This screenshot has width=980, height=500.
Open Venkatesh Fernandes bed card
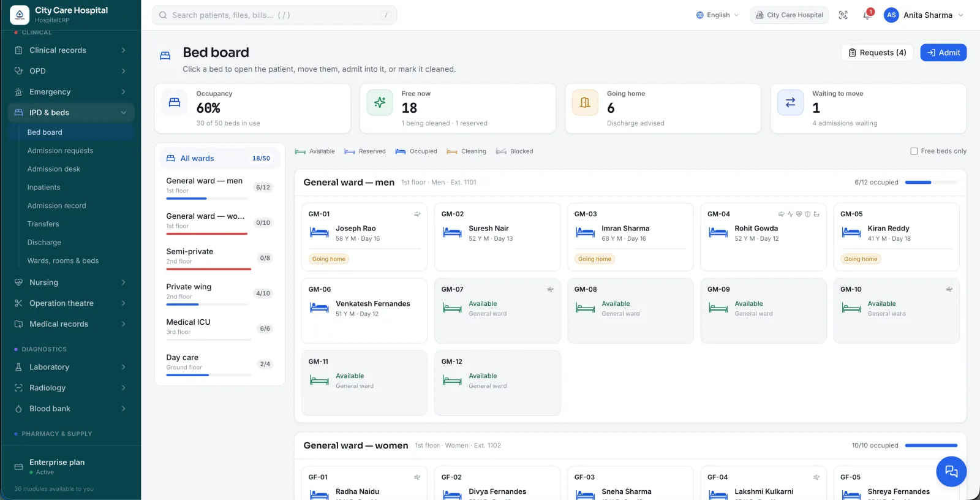(x=364, y=311)
